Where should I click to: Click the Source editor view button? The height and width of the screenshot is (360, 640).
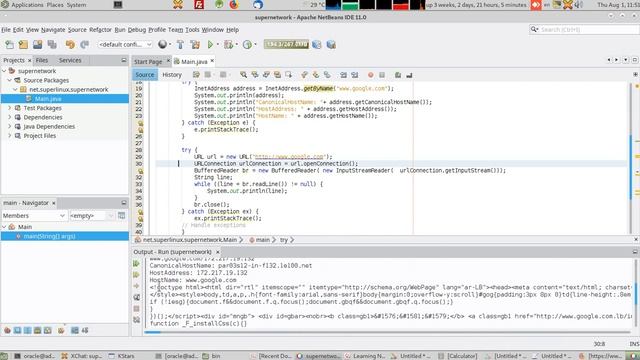point(144,75)
